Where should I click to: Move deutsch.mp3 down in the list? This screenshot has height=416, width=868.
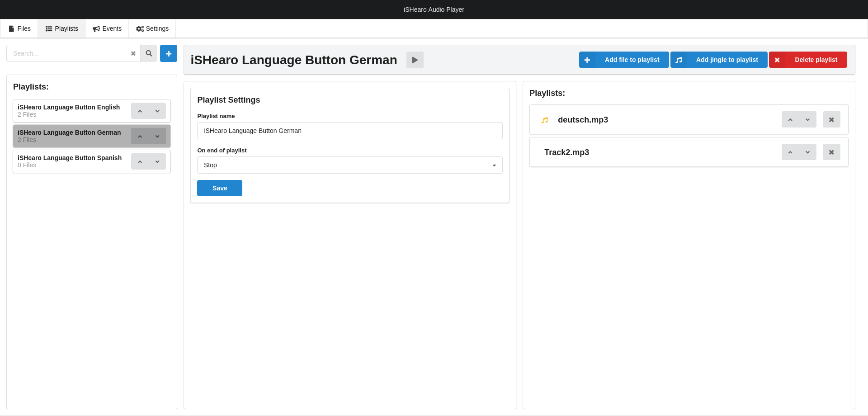pyautogui.click(x=807, y=120)
